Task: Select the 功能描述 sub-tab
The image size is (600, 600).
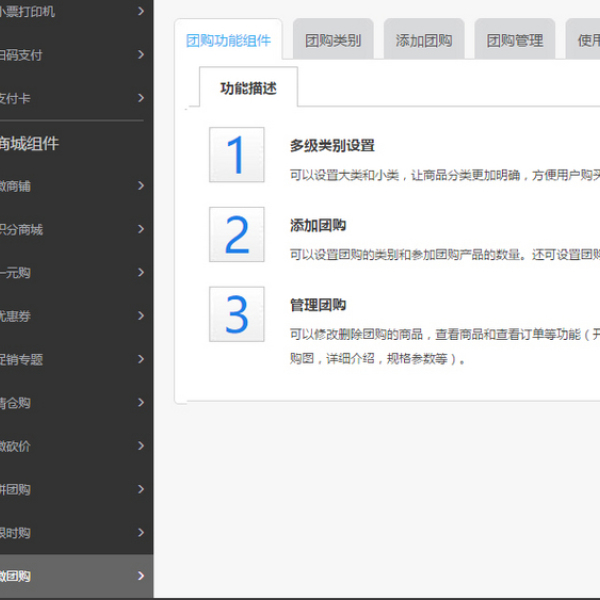Action: (248, 88)
